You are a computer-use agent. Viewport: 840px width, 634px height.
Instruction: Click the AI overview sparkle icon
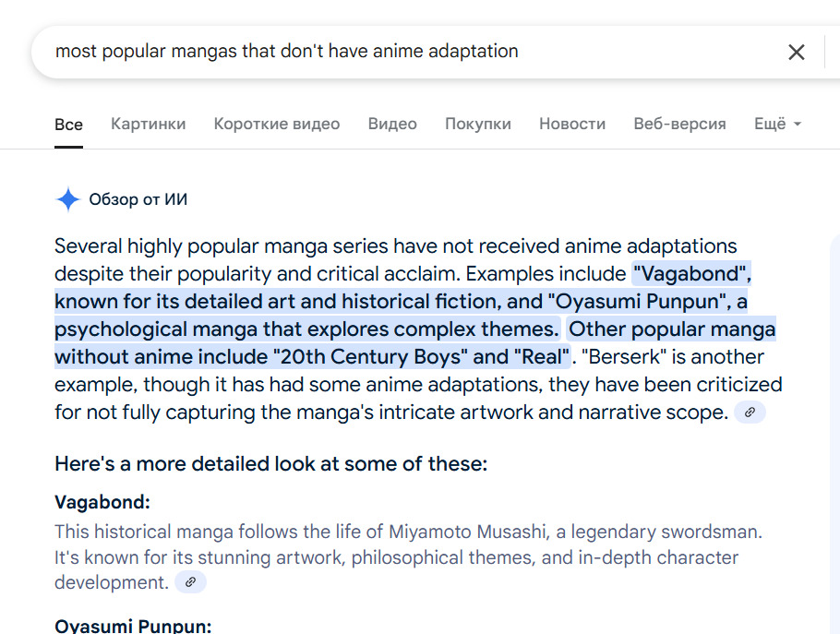pos(67,199)
